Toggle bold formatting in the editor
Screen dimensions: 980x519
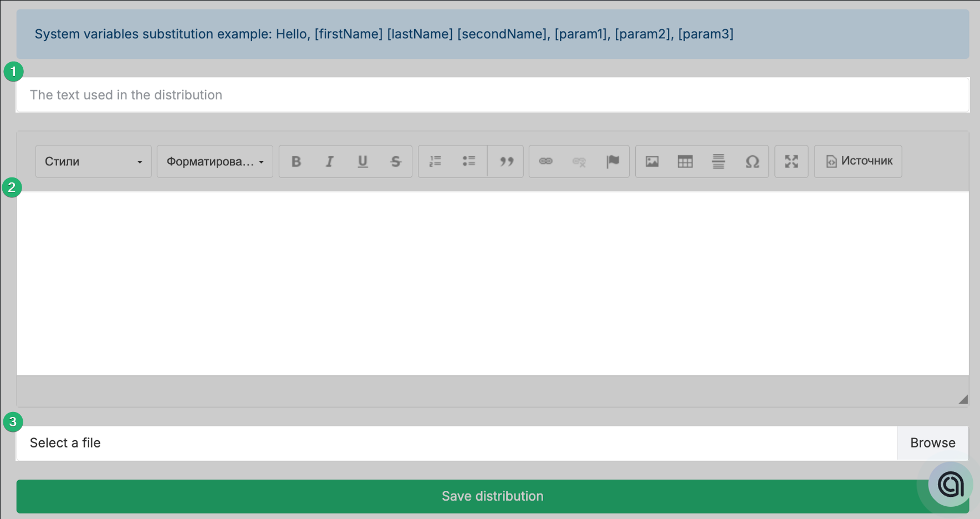tap(296, 161)
